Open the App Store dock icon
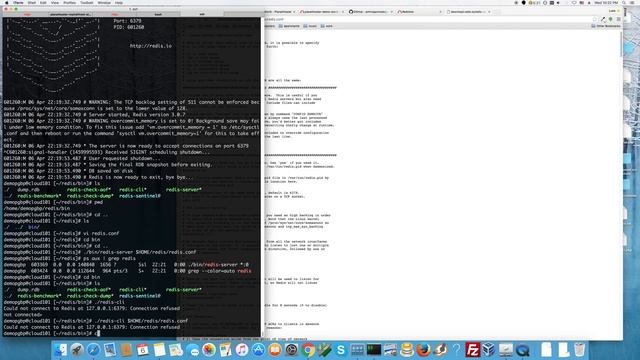This screenshot has height=360, width=640. point(258,350)
